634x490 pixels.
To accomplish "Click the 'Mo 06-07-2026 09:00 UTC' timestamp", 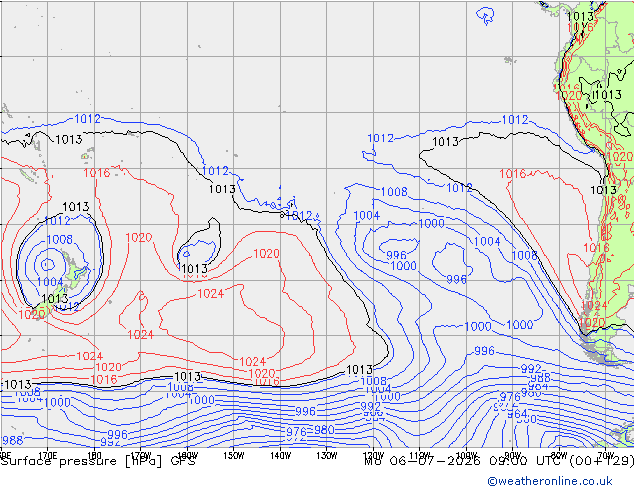I will coord(465,461).
